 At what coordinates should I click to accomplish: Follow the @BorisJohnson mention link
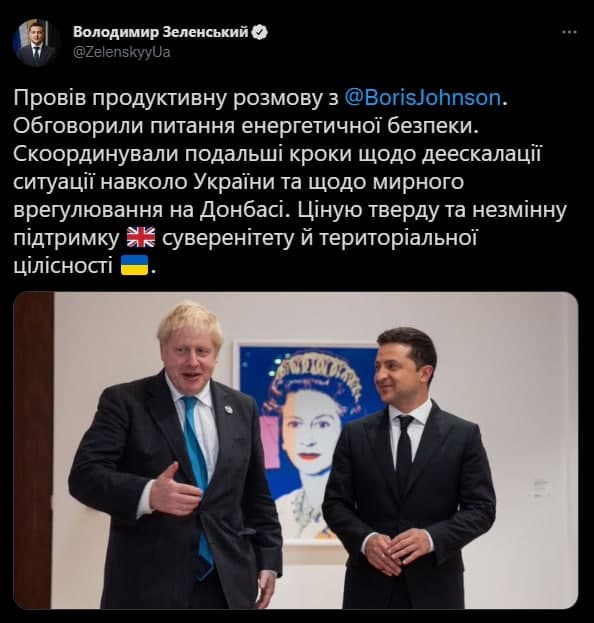(x=422, y=98)
